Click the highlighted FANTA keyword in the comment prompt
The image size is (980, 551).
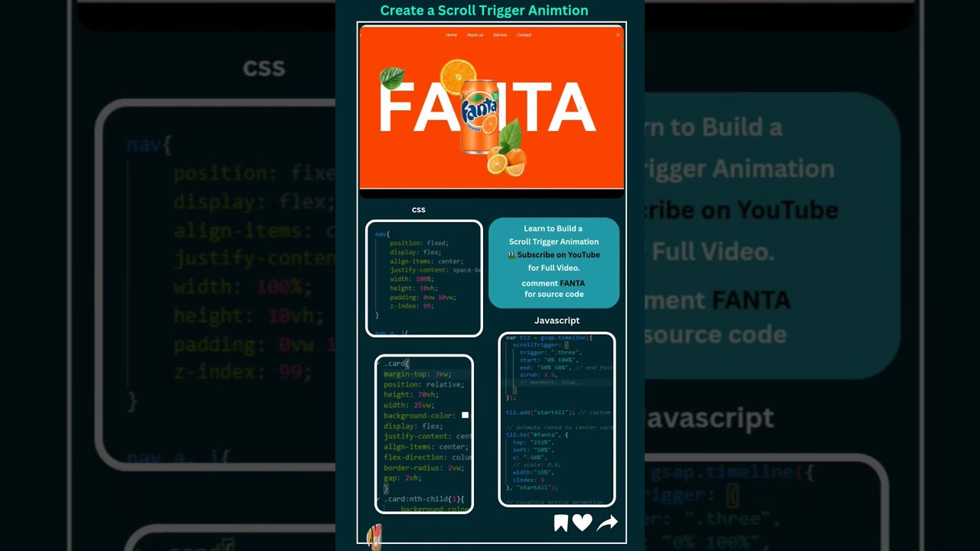[x=572, y=283]
